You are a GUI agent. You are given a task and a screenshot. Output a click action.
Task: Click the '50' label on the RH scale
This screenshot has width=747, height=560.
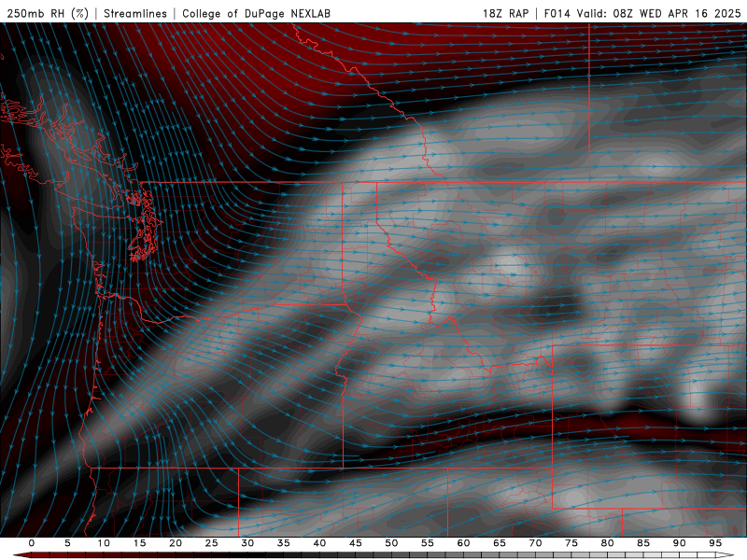coord(391,543)
